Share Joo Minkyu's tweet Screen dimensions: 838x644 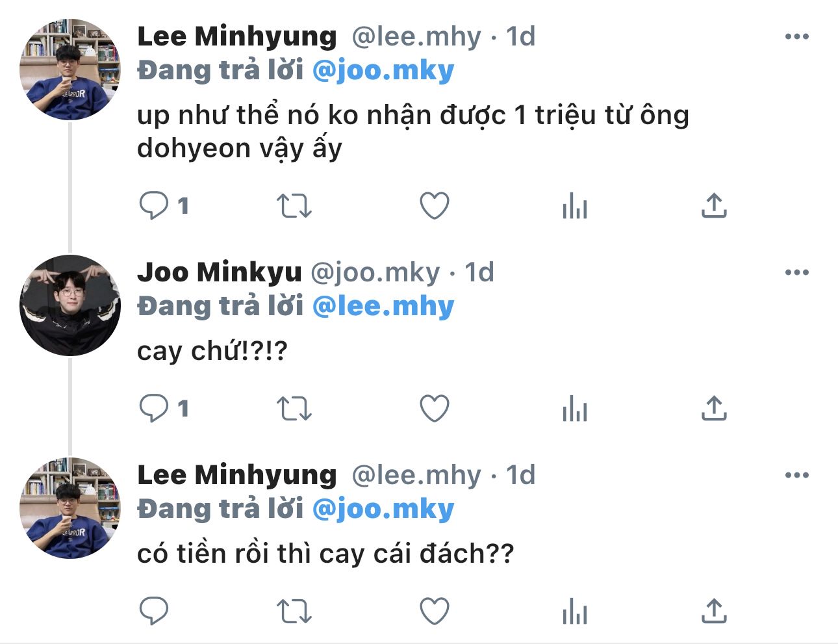point(714,409)
